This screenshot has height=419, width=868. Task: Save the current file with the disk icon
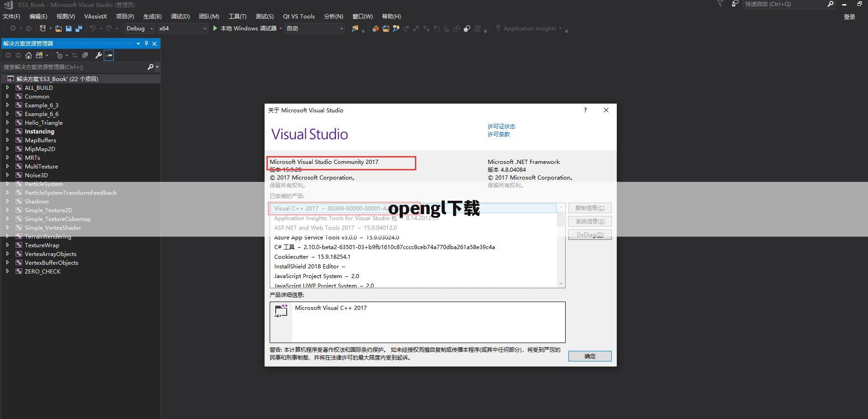pos(69,29)
